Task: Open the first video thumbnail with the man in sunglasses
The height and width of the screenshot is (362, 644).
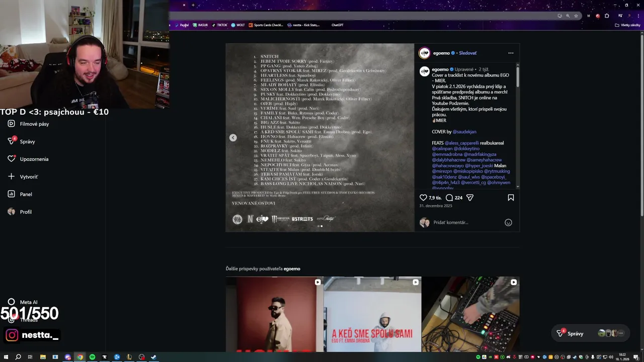Action: coord(274,314)
